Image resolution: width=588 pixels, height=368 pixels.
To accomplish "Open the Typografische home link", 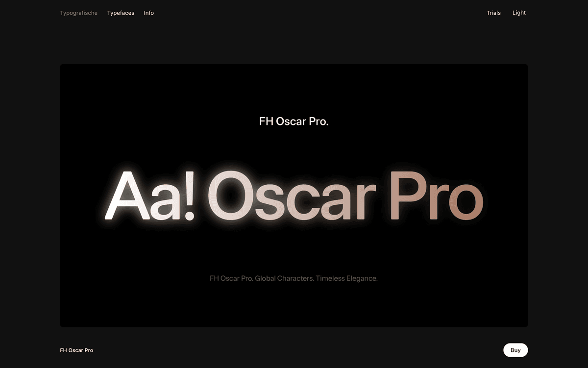I will point(78,13).
